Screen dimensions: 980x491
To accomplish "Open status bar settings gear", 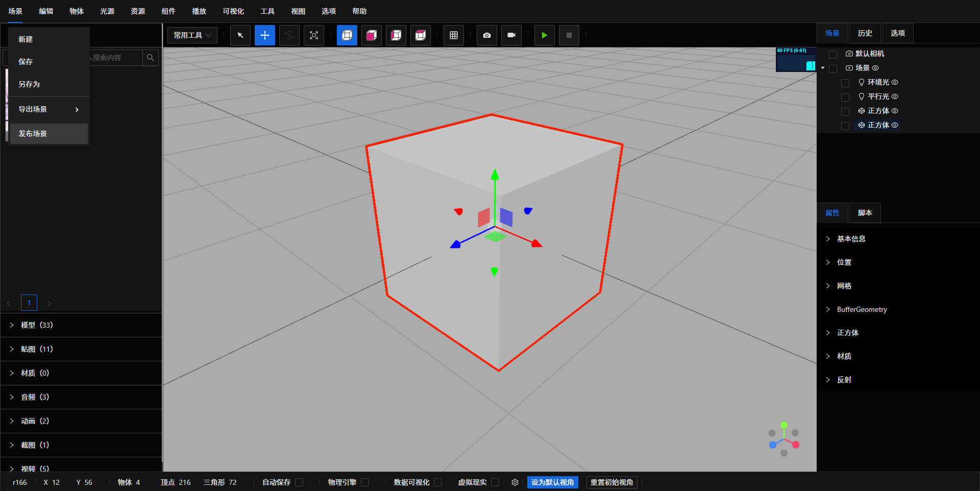I will coord(515,482).
